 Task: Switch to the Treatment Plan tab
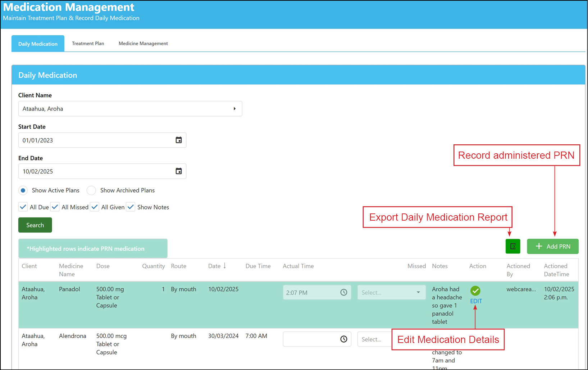pyautogui.click(x=88, y=44)
